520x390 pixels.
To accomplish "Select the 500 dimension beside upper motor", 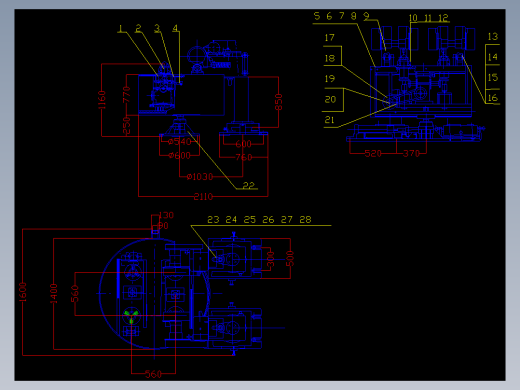I will [x=290, y=258].
